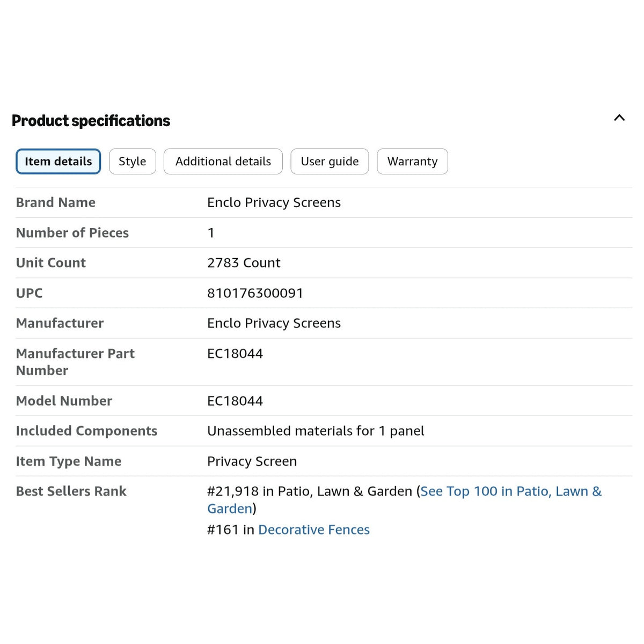Click the Brand Name label
The width and height of the screenshot is (644, 644).
[x=56, y=202]
